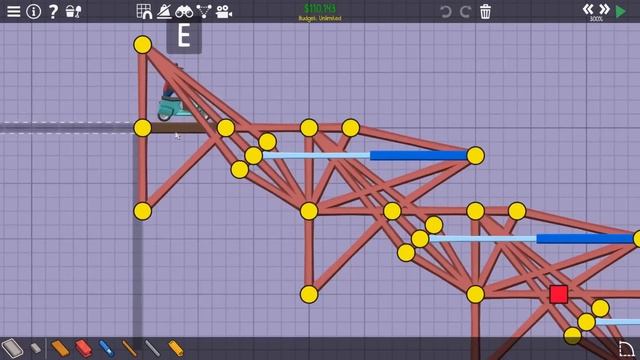Screen dimensions: 640x360
Task: Open the sandbox bucket and shovel settings
Action: click(x=73, y=11)
